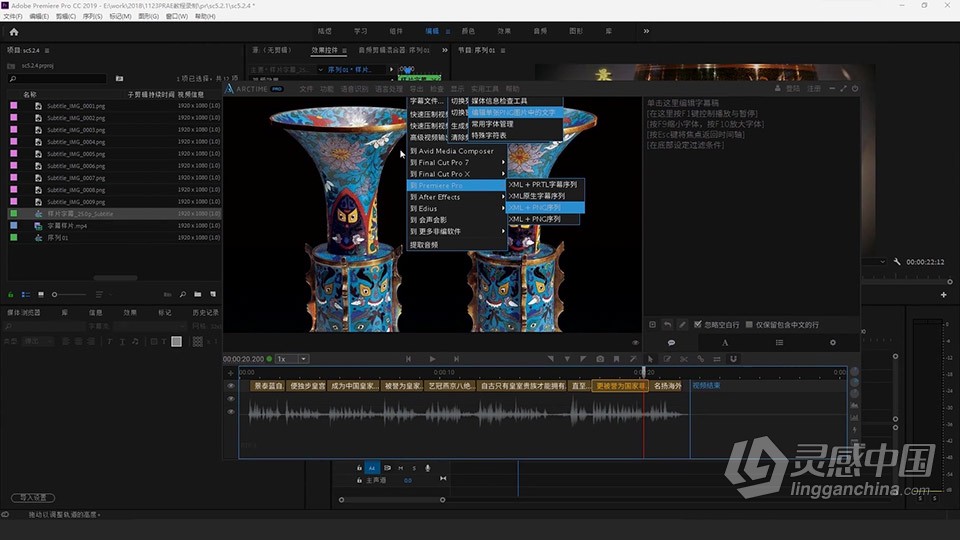This screenshot has height=540, width=960.
Task: Click the bookmark icon in Arctime toolbar
Action: tap(617, 359)
